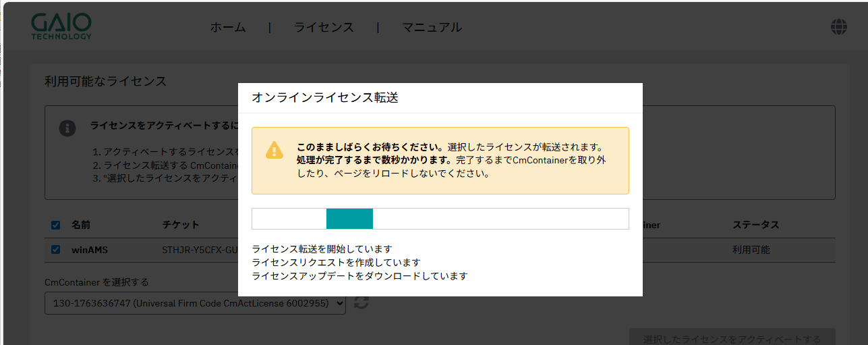Viewport: 868px width, 345px height.
Task: Uncheck the winAMS license checkbox
Action: [56, 250]
